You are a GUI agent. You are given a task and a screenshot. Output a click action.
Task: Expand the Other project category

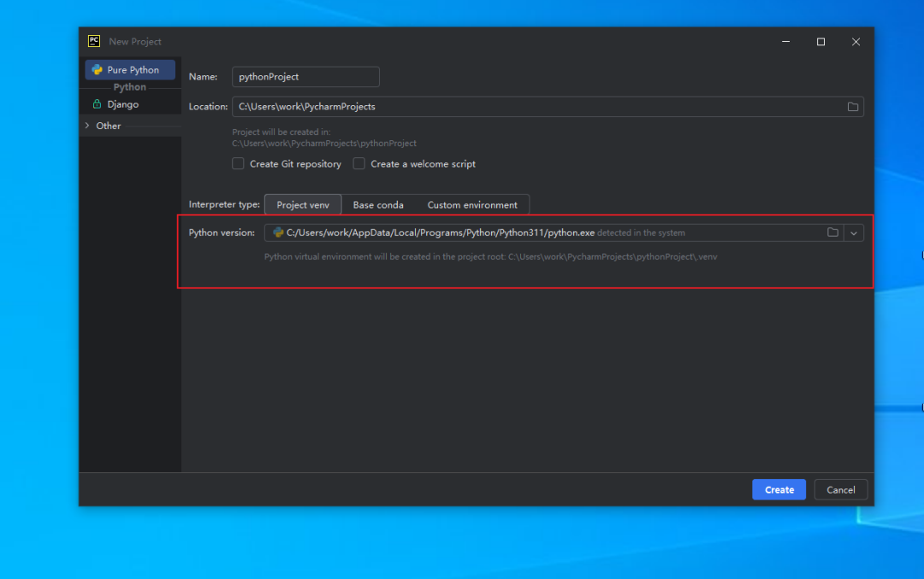click(87, 126)
